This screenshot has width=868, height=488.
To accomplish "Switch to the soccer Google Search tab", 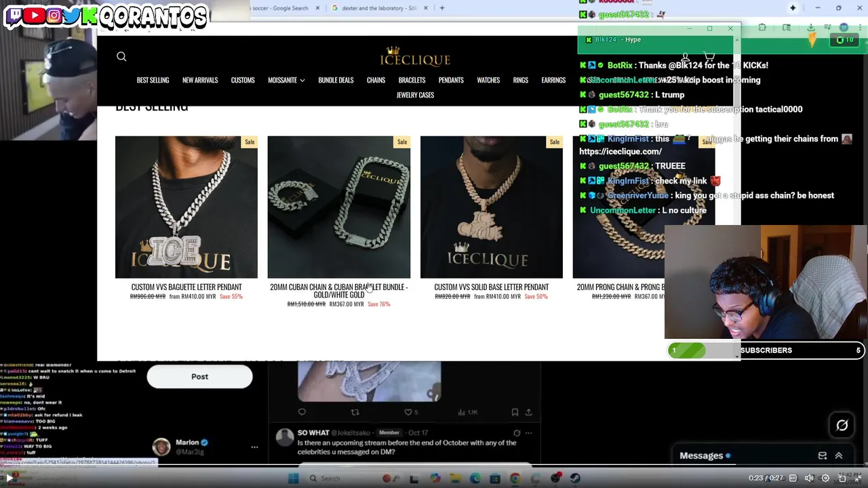I will 279,8.
